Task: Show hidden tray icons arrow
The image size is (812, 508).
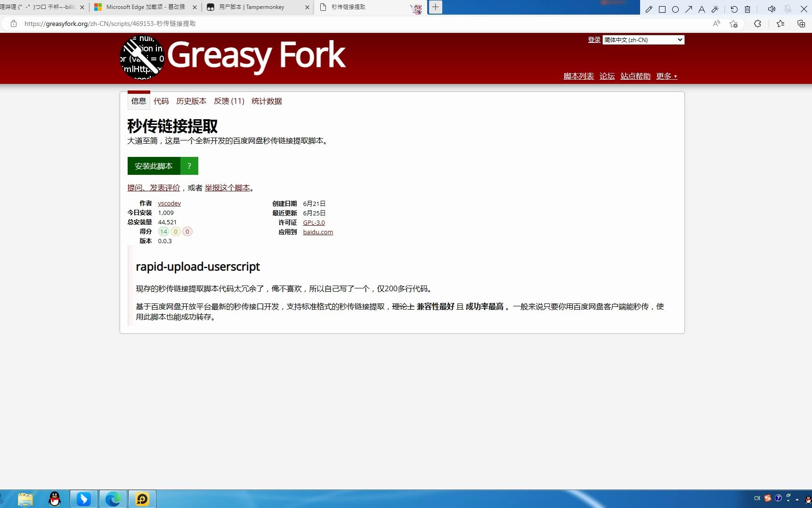Action: pos(797,499)
